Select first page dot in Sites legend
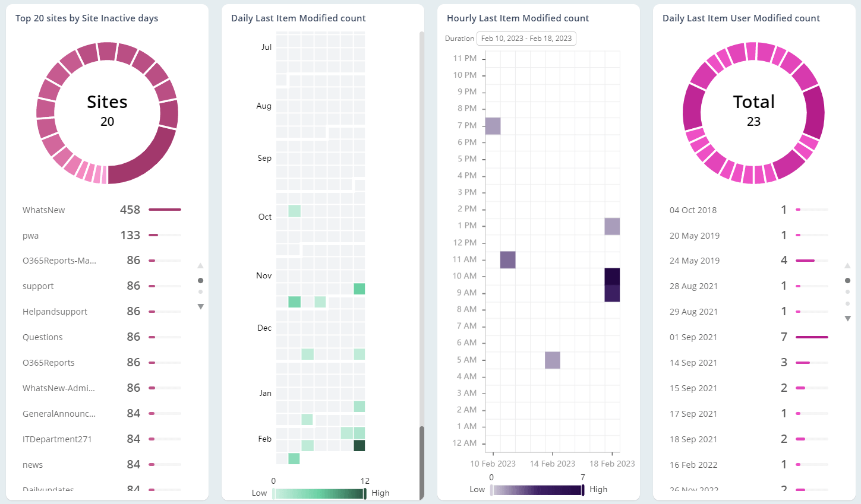 [x=200, y=280]
